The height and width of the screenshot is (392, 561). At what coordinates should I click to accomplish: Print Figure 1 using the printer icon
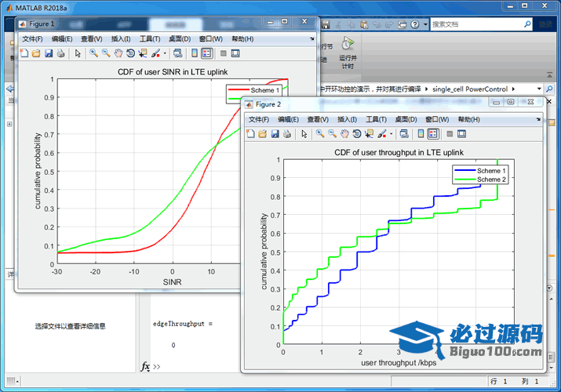click(x=61, y=53)
